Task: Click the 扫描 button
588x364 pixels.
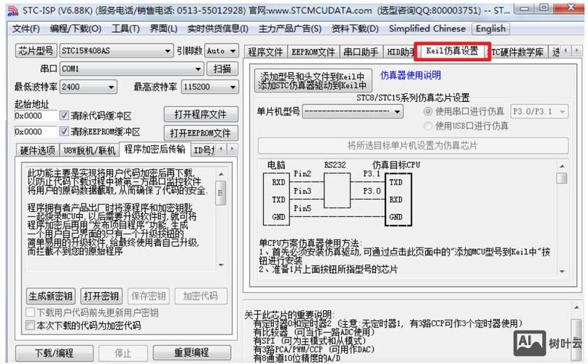Action: (x=222, y=68)
